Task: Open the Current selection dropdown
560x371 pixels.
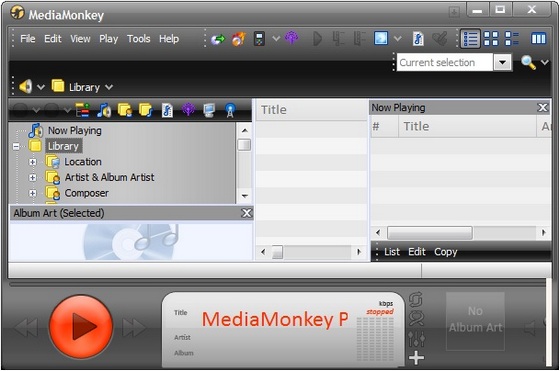Action: pyautogui.click(x=502, y=62)
